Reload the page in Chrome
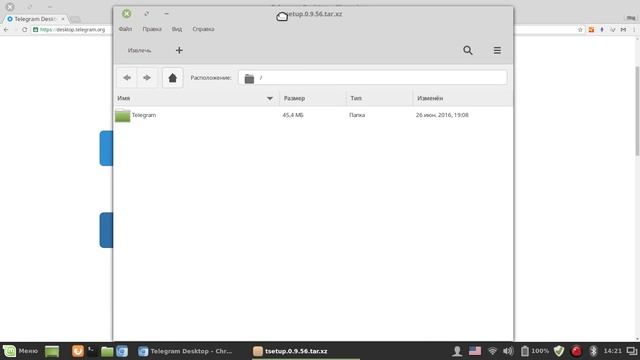This screenshot has height=360, width=640. pos(24,29)
